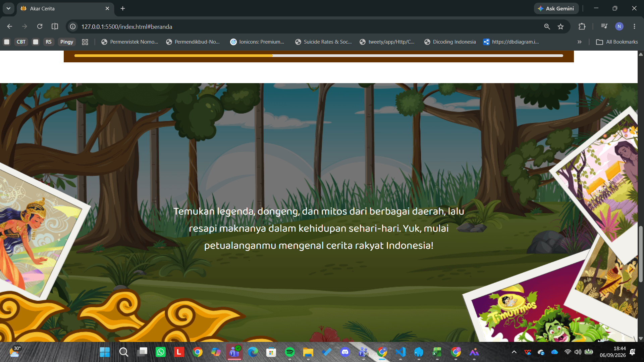Open Microsoft Edge from the taskbar
644x362 pixels.
click(x=253, y=352)
